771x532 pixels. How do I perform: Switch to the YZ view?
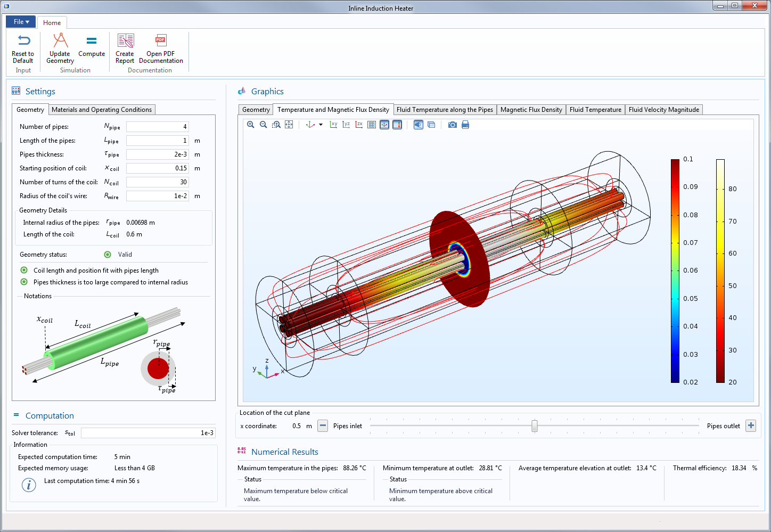pyautogui.click(x=346, y=125)
